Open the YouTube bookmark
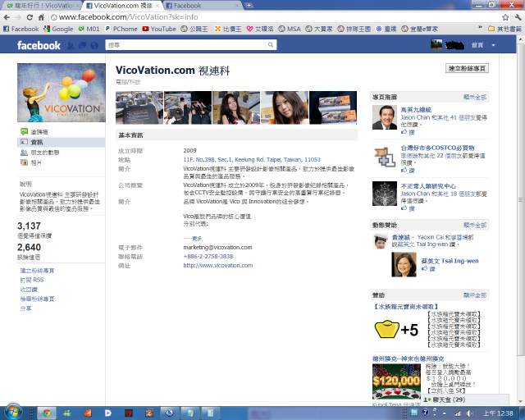This screenshot has height=420, width=525. [159, 29]
